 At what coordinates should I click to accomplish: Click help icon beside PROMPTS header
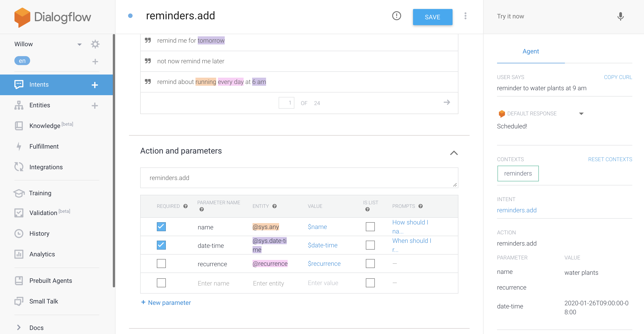(x=420, y=206)
